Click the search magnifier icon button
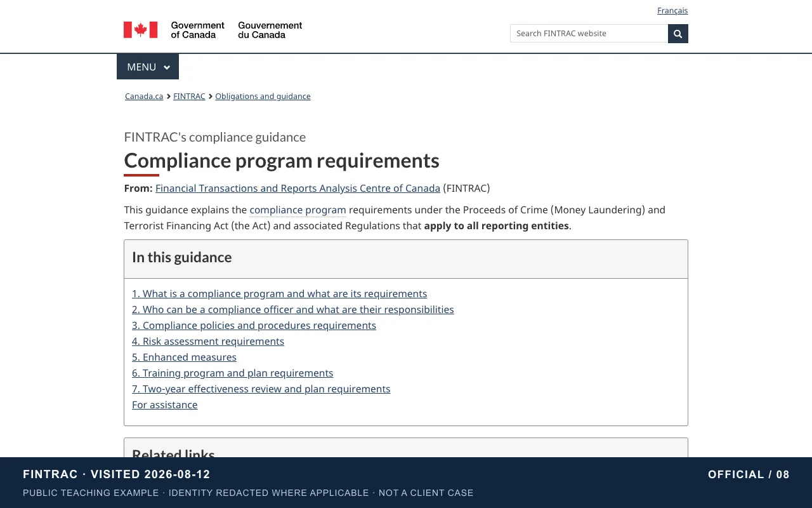Image resolution: width=812 pixels, height=508 pixels. (678, 34)
